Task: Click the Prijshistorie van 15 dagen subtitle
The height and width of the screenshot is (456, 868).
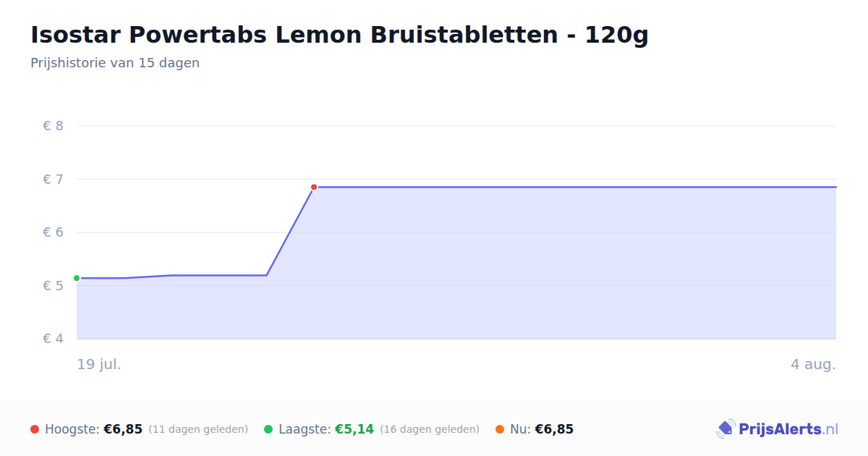Action: [115, 63]
